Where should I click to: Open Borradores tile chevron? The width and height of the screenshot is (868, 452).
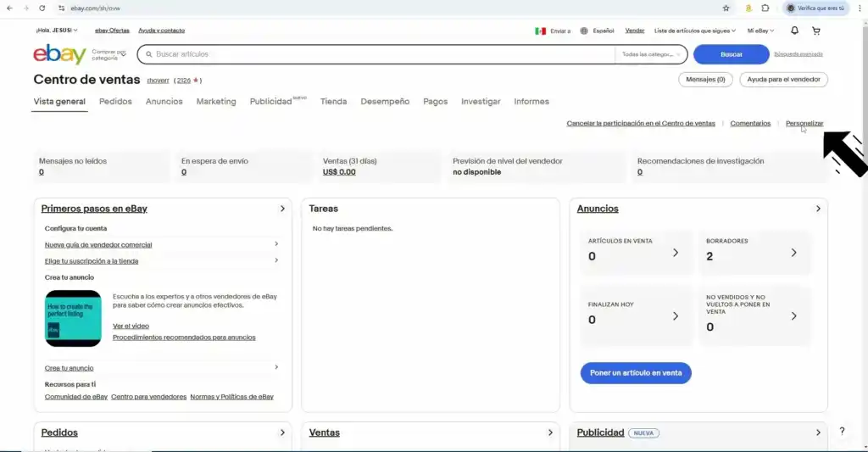[793, 253]
